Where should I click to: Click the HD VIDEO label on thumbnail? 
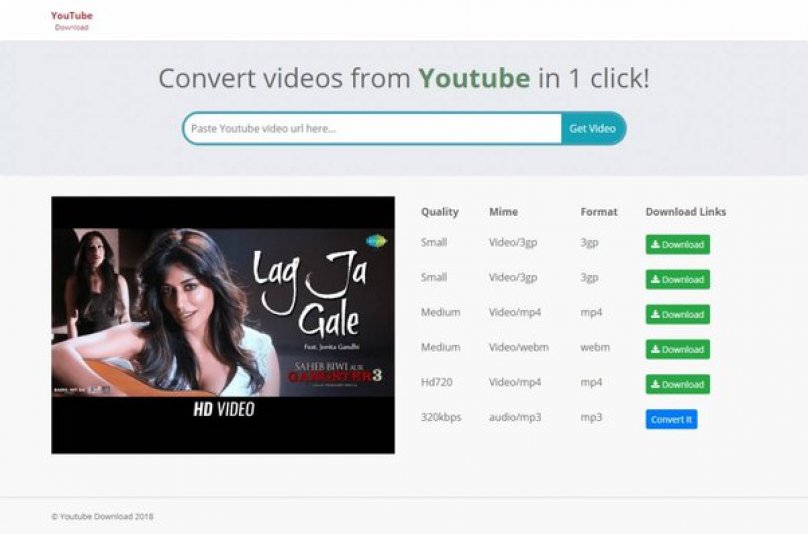click(x=224, y=409)
